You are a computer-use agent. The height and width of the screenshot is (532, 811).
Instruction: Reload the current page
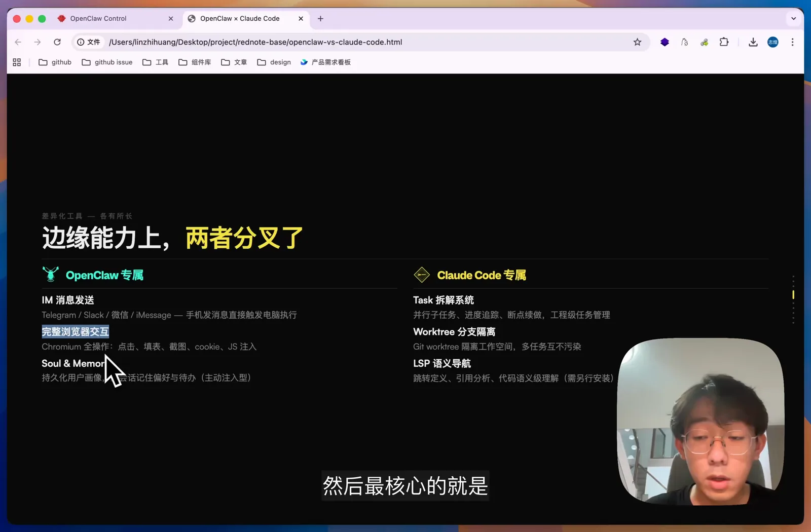pos(57,42)
